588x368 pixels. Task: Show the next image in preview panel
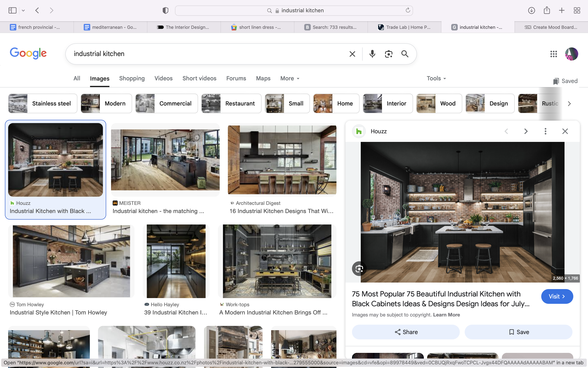(x=526, y=131)
